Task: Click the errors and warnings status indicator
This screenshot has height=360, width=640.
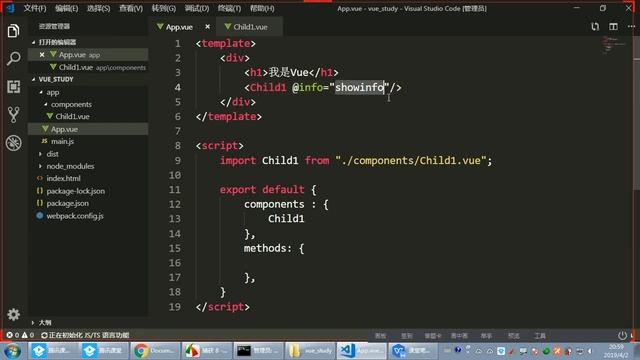Action: point(20,335)
